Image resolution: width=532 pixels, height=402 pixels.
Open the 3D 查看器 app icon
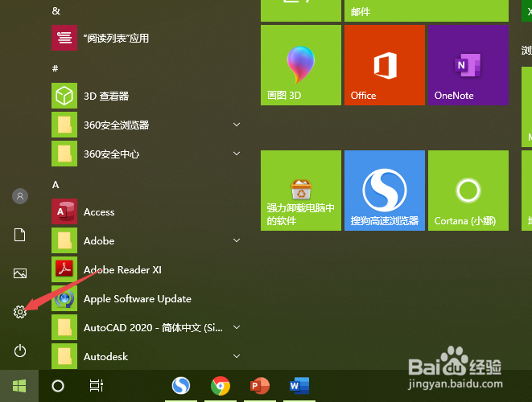pos(64,96)
